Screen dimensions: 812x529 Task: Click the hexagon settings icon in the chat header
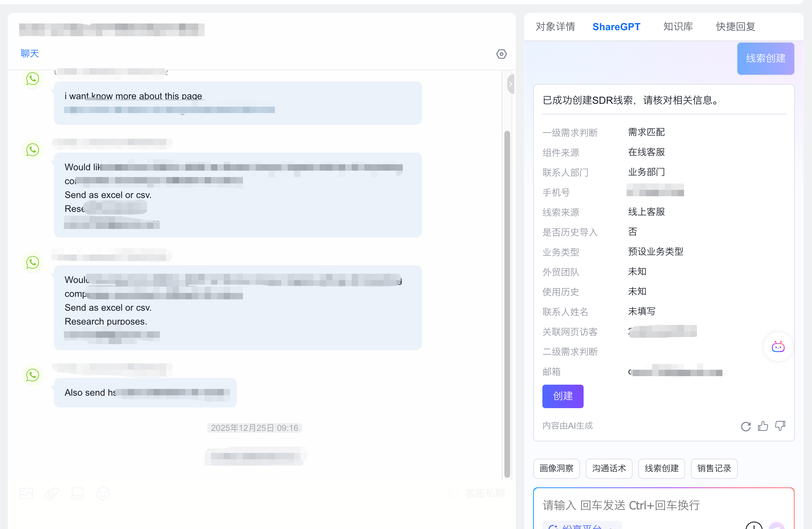501,54
